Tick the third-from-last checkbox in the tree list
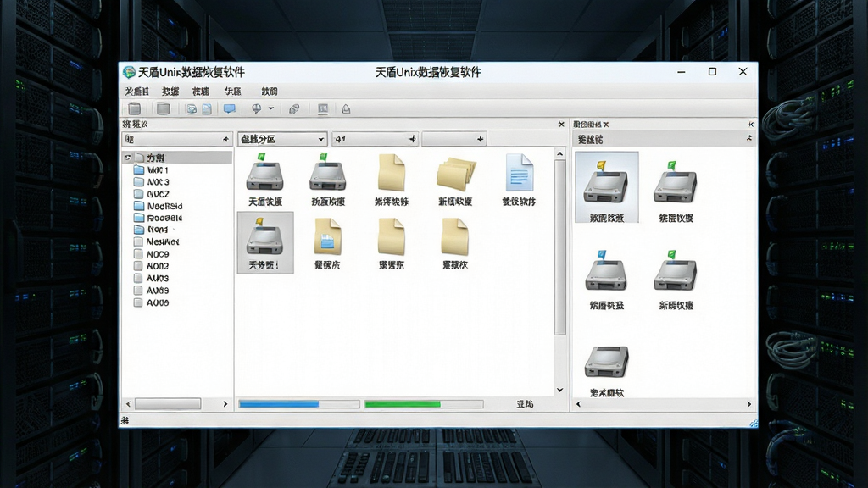The height and width of the screenshot is (488, 868). tap(138, 278)
